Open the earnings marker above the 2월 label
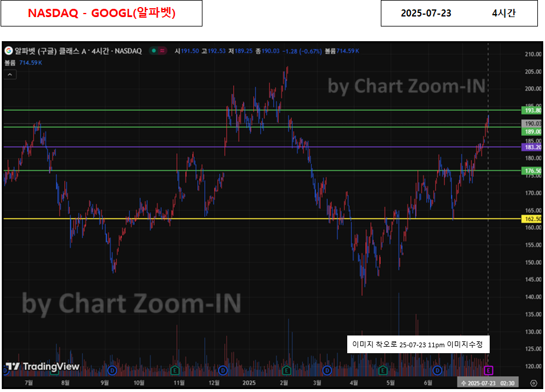 pyautogui.click(x=287, y=370)
